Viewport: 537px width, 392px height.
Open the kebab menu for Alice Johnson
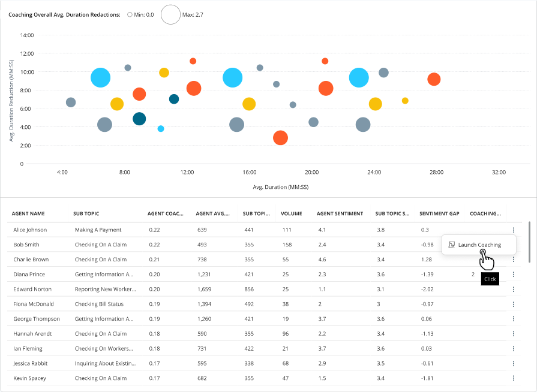click(x=513, y=230)
